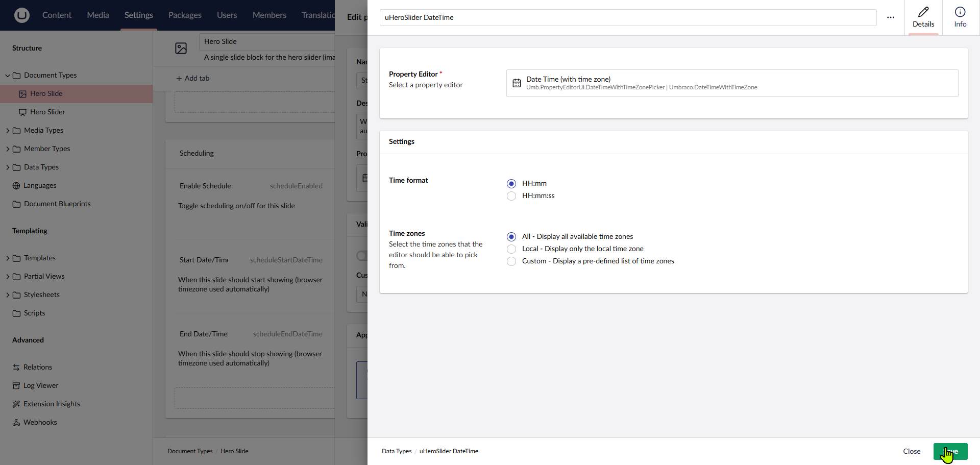Collapse the Document Types folder
Image resolution: width=980 pixels, height=465 pixels.
8,76
